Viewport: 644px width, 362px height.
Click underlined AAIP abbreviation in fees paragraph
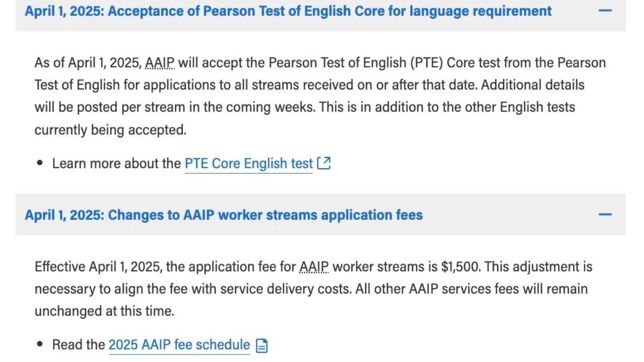click(314, 267)
